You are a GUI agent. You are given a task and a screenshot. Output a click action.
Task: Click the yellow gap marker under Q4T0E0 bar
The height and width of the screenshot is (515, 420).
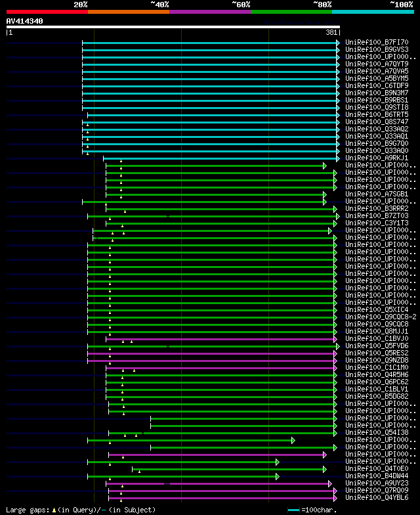[x=139, y=472]
